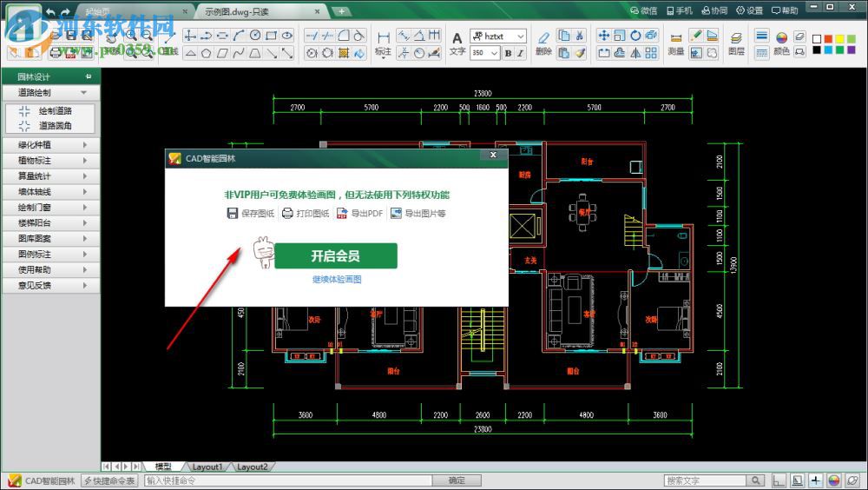Image resolution: width=868 pixels, height=490 pixels.
Task: Switch to the Layout2 tab
Action: pyautogui.click(x=252, y=467)
